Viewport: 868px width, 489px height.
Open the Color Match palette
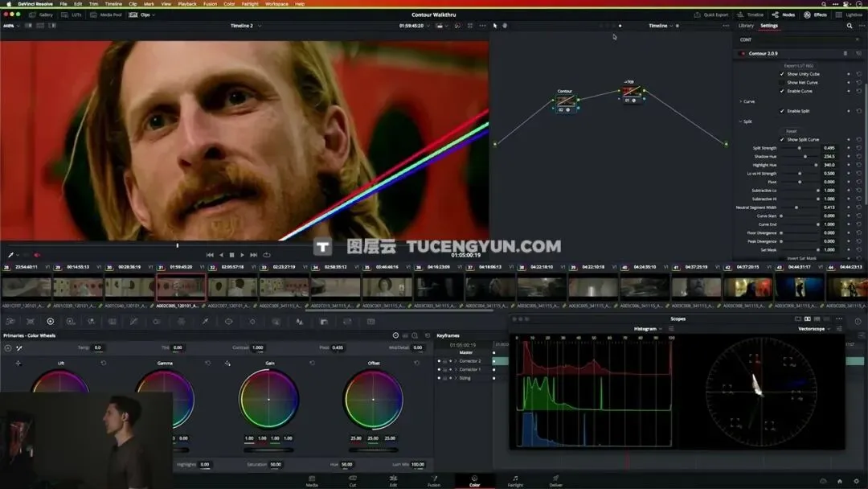31,321
